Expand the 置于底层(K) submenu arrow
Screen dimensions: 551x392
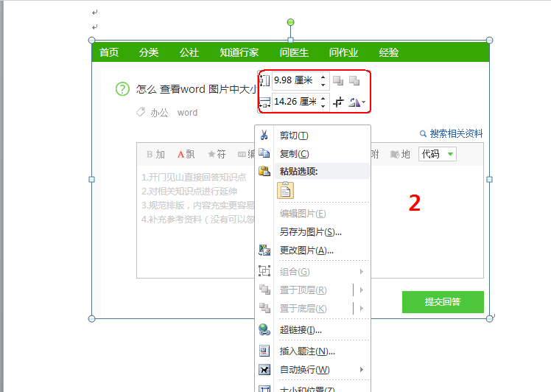pos(361,308)
